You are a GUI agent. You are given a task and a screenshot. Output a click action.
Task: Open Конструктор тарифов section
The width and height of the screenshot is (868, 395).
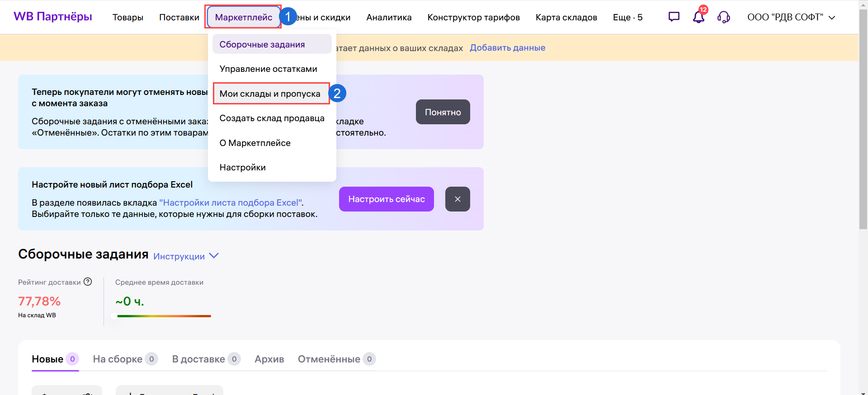(473, 17)
